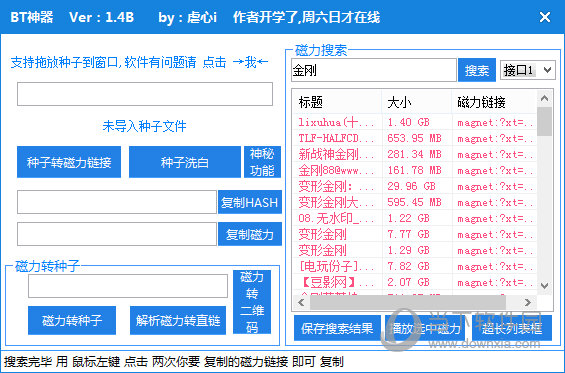Click the vertical scrollbar thumb in results
Screen dimensions: 565x373
(x=544, y=121)
